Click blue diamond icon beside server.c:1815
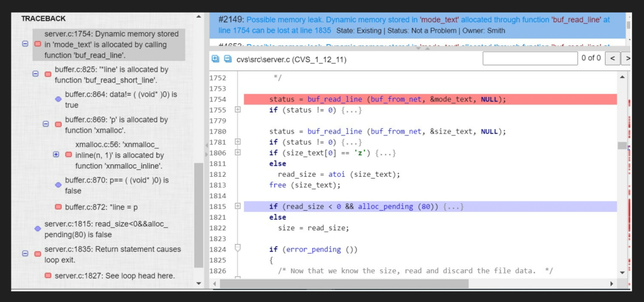This screenshot has width=644, height=302. (x=38, y=228)
